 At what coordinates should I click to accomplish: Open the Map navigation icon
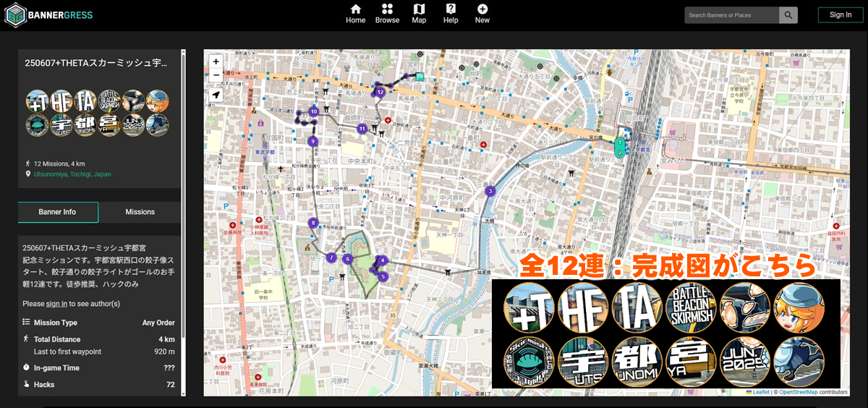coord(419,9)
